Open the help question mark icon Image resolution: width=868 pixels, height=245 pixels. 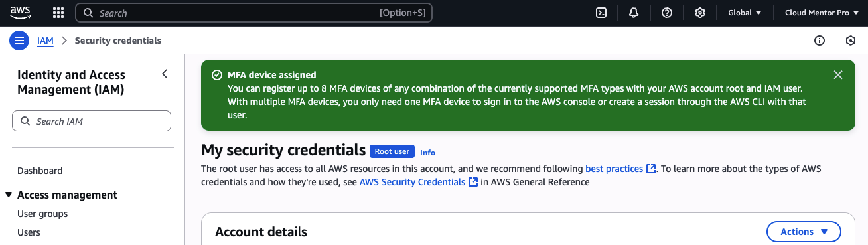coord(667,13)
